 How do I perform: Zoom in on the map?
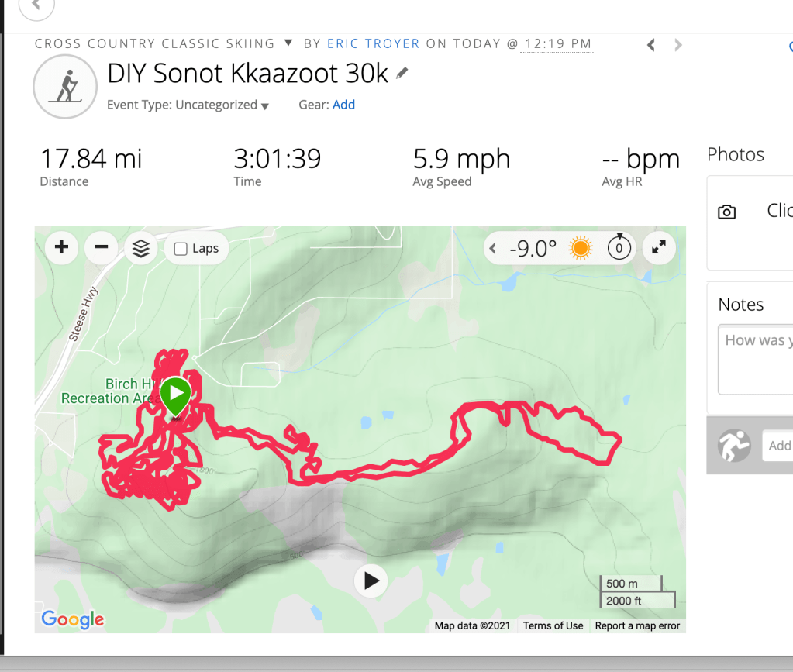pyautogui.click(x=62, y=248)
